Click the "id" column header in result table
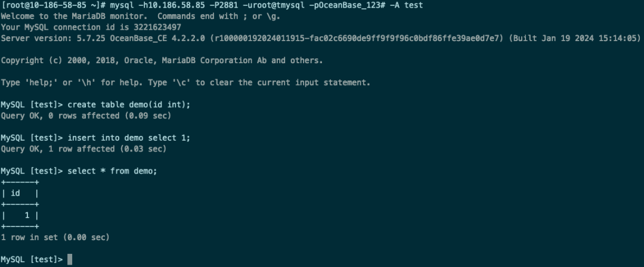The image size is (644, 267). pyautogui.click(x=16, y=193)
